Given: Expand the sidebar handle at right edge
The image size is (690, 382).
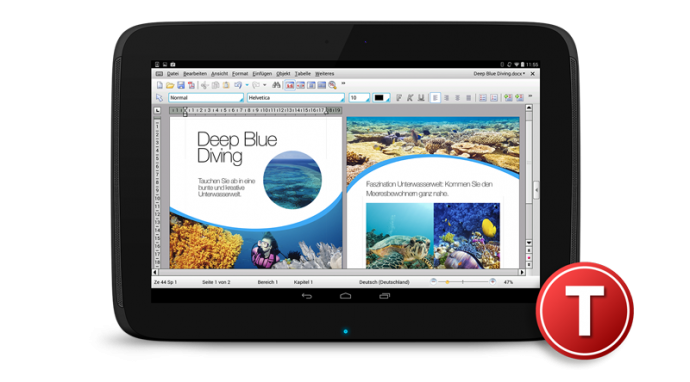Looking at the screenshot, I should [x=536, y=190].
